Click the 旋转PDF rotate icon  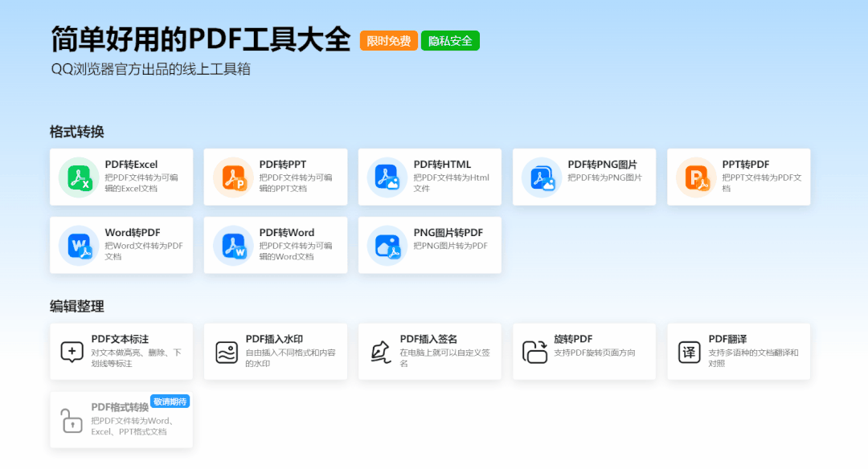tap(534, 352)
